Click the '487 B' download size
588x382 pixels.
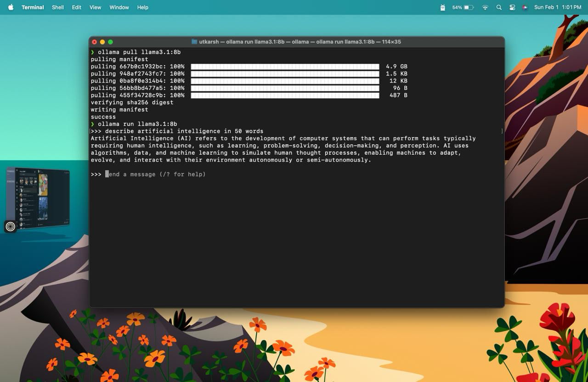tap(398, 95)
